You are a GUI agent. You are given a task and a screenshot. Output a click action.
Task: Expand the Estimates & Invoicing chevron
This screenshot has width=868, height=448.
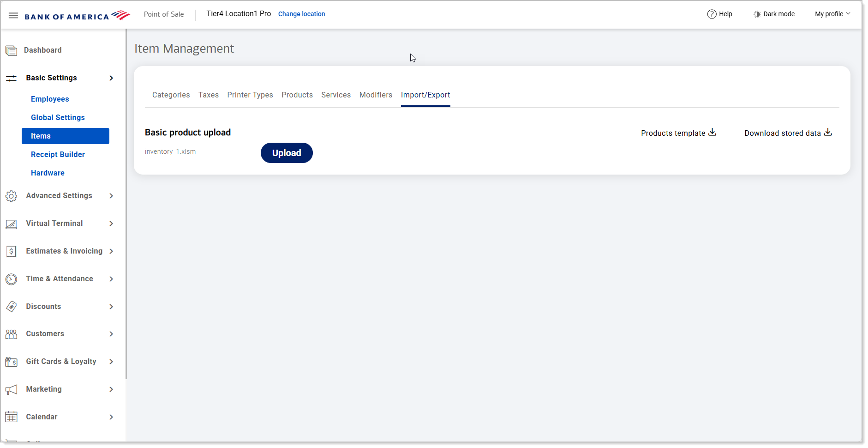tap(111, 251)
